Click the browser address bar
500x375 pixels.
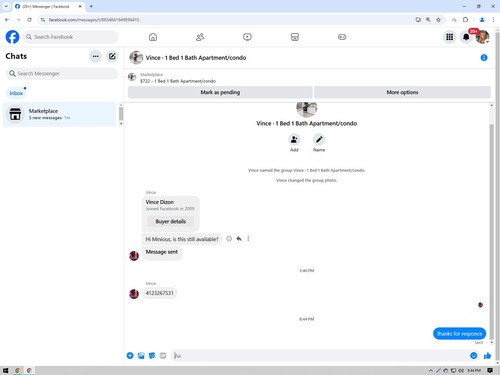(x=227, y=20)
